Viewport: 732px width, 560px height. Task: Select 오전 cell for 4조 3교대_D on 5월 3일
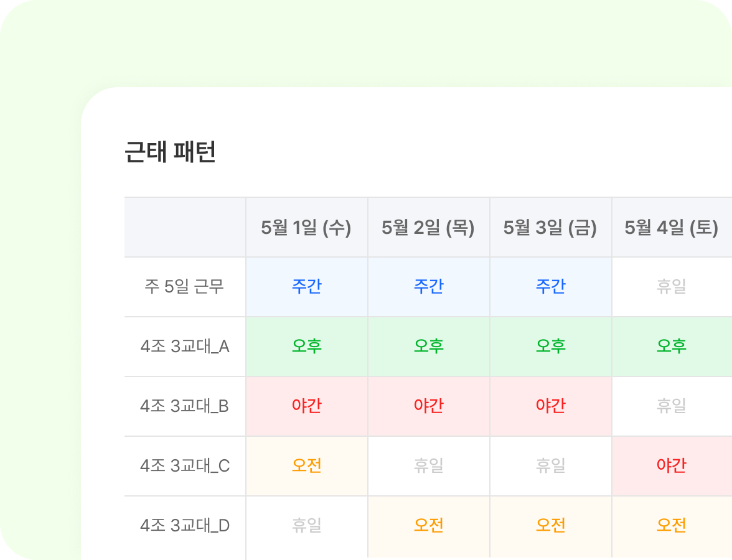point(550,526)
